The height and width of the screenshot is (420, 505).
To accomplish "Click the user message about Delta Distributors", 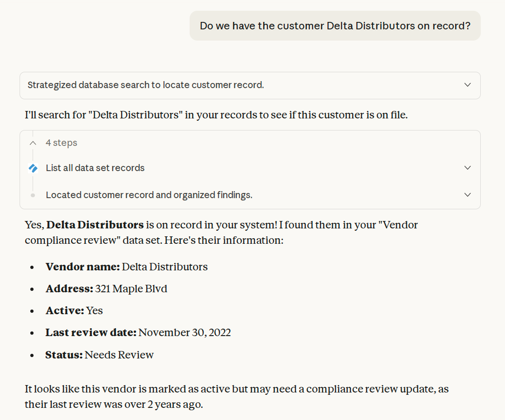I will click(x=335, y=26).
